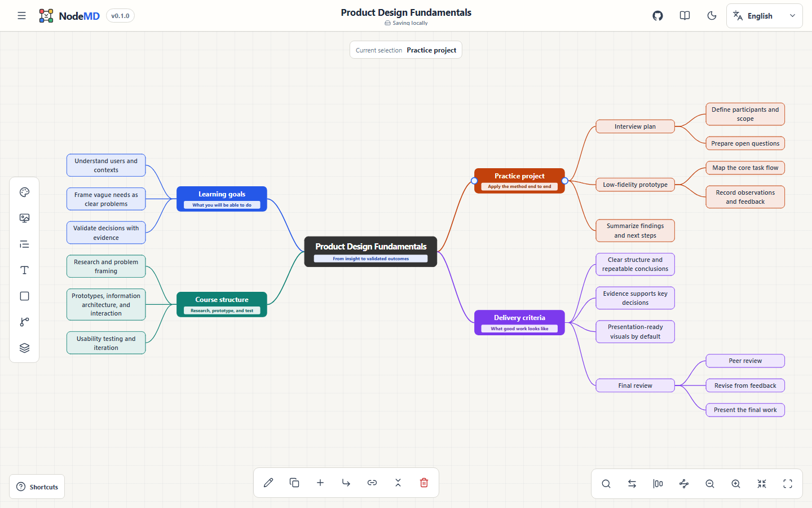Click the Final review node

pyautogui.click(x=635, y=386)
